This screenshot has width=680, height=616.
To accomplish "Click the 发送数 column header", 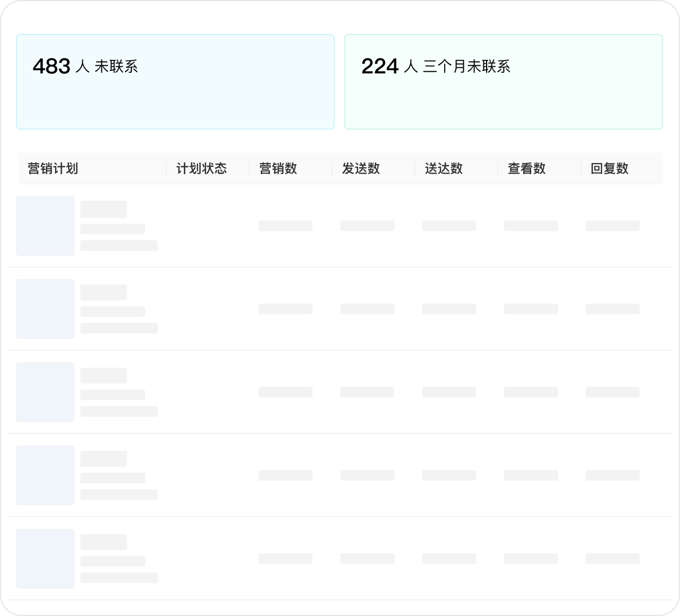I will point(361,169).
